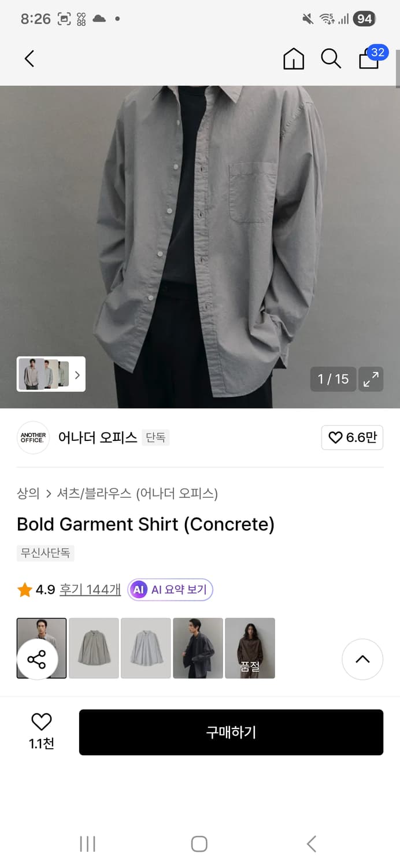The height and width of the screenshot is (868, 400).
Task: Expand product image to fullscreen view
Action: click(371, 379)
